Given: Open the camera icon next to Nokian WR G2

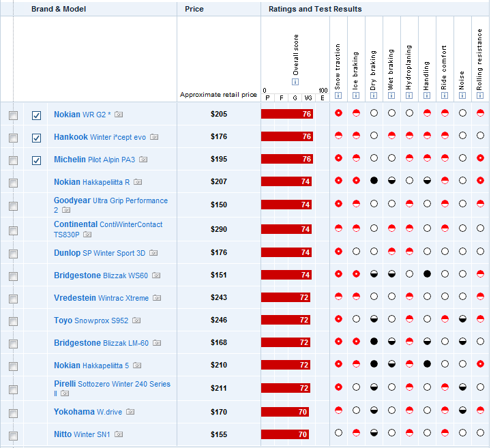Looking at the screenshot, I should (x=119, y=115).
